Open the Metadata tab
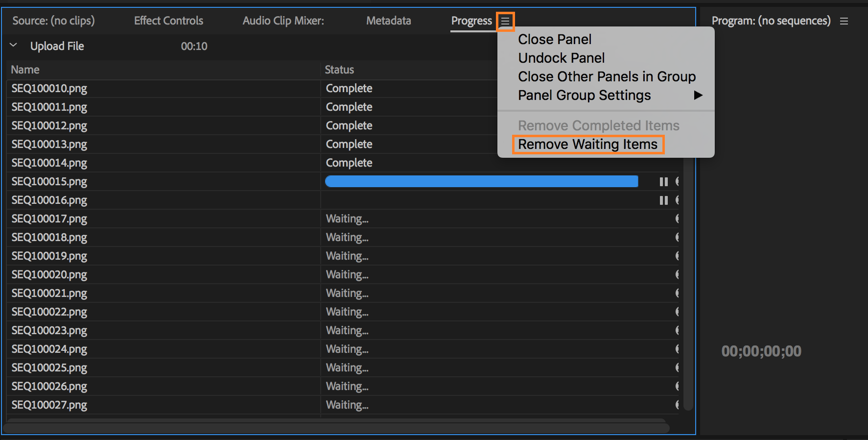Screen dimensions: 868x440 coord(388,21)
